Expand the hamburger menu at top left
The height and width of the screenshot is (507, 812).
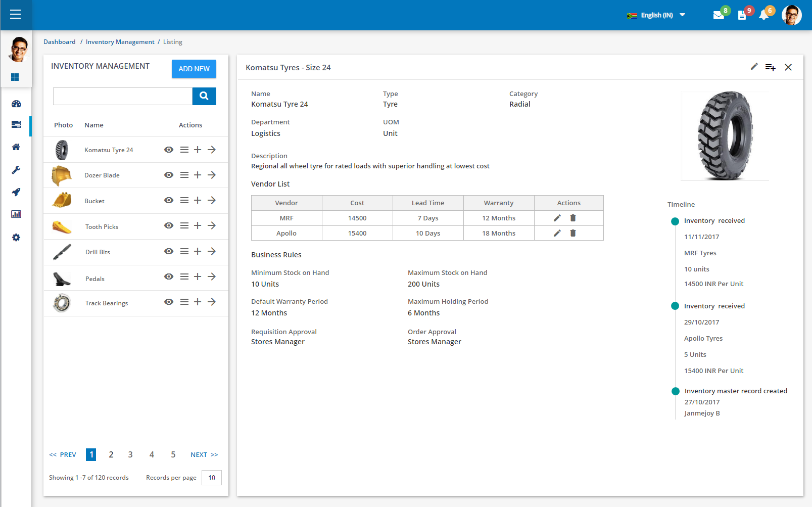(16, 15)
